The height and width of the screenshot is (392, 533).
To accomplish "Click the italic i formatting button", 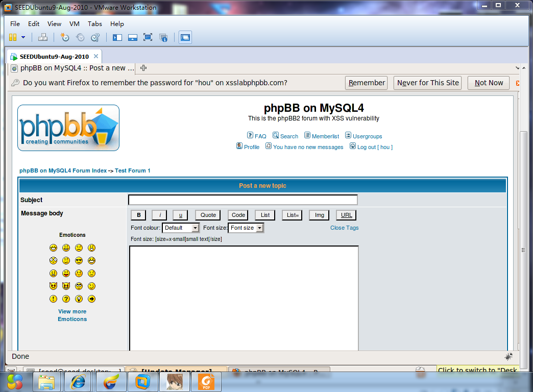I will [x=160, y=215].
